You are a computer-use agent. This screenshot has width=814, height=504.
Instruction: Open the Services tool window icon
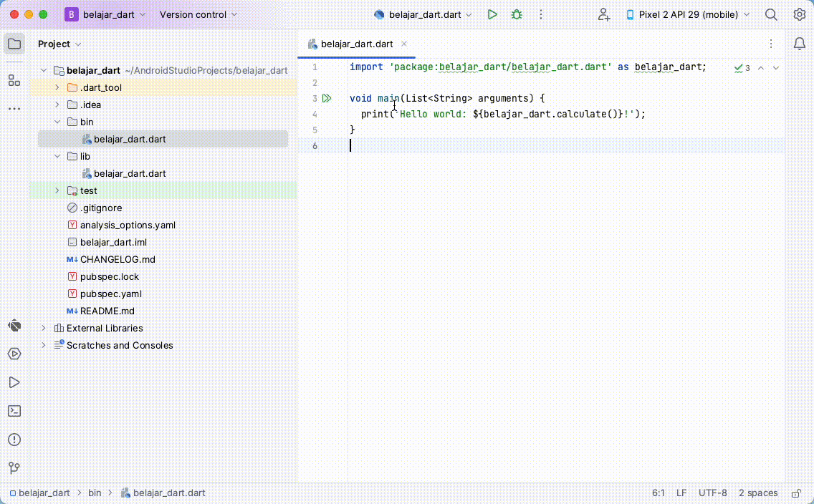pos(14,354)
